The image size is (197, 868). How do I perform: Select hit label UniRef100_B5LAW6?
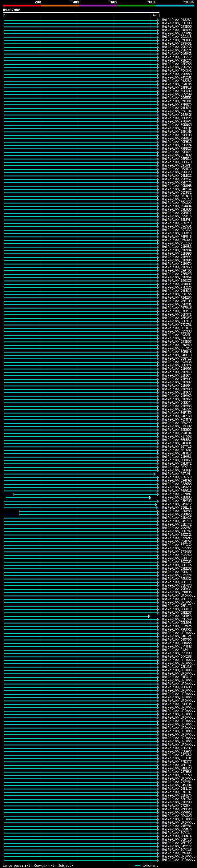coord(176,40)
